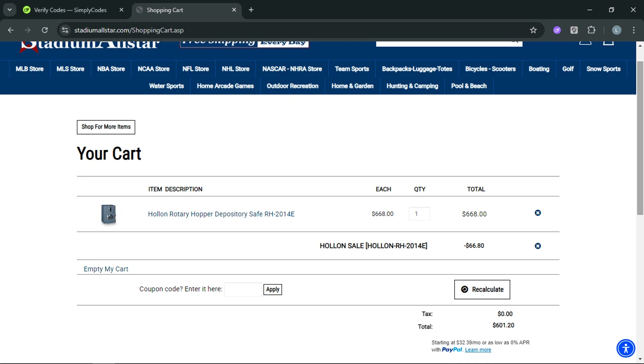Click Empty My Cart link
Image resolution: width=644 pixels, height=364 pixels.
pyautogui.click(x=106, y=269)
